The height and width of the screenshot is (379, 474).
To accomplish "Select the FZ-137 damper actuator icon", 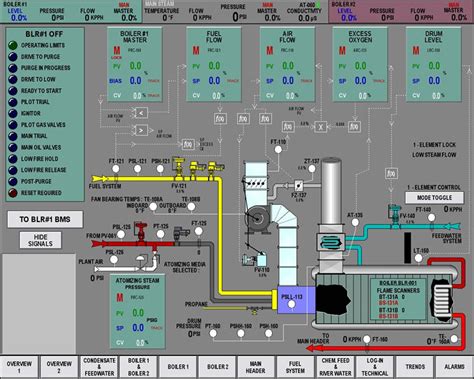I will click(x=299, y=185).
